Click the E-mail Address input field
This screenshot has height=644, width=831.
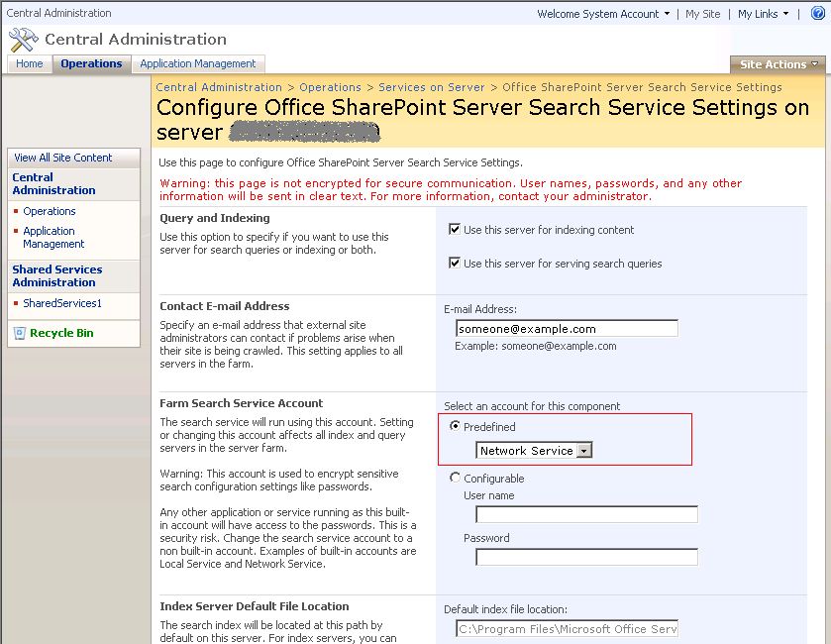point(567,329)
